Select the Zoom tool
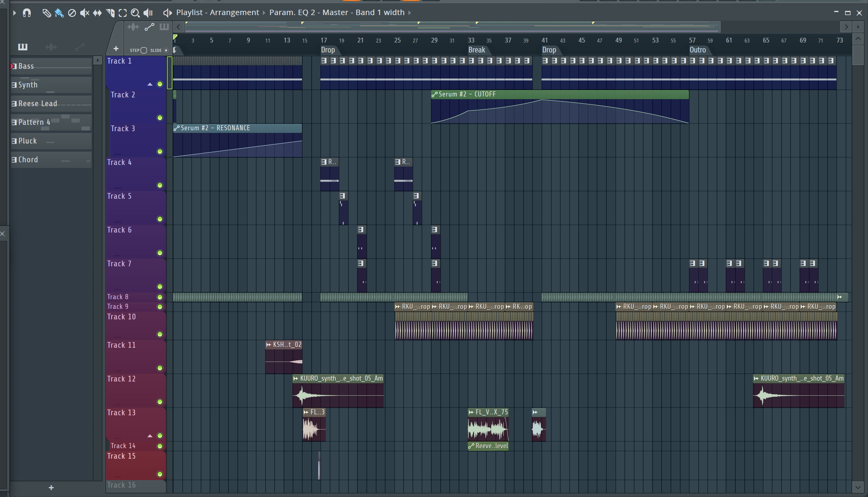Viewport: 868px width, 497px height. [x=135, y=13]
